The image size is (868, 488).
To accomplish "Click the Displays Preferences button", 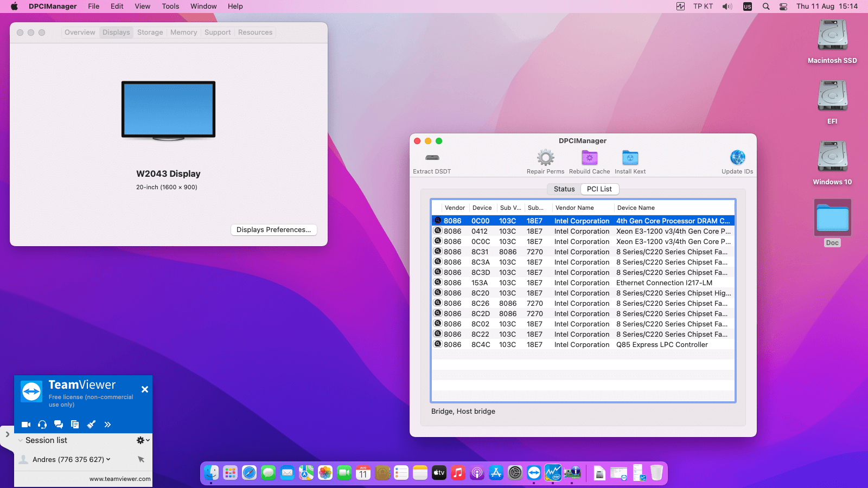I will coord(273,230).
